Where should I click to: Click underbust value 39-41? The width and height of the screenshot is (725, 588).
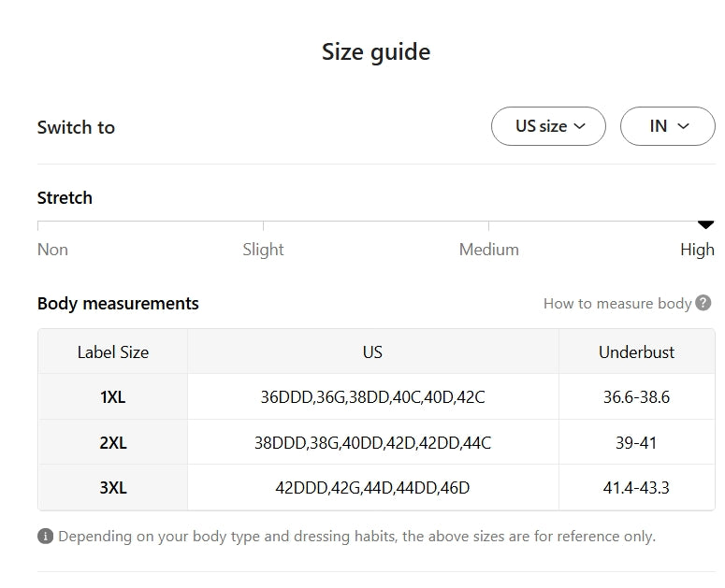click(x=636, y=442)
